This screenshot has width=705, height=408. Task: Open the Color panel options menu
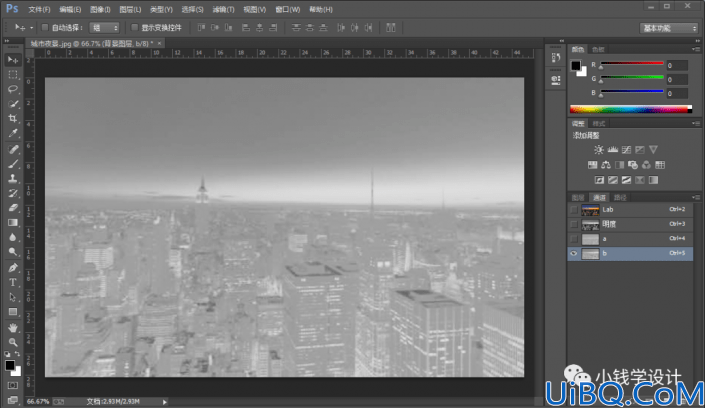pos(696,49)
